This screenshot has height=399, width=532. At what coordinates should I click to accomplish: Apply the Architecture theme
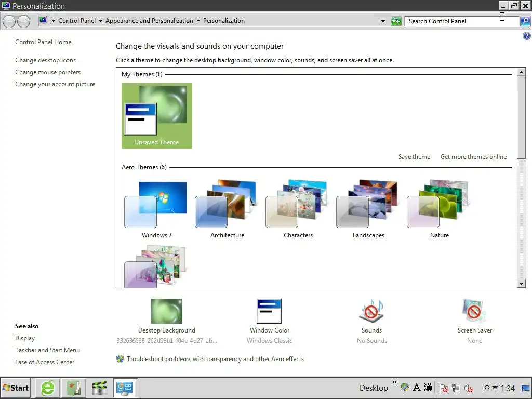click(x=227, y=209)
